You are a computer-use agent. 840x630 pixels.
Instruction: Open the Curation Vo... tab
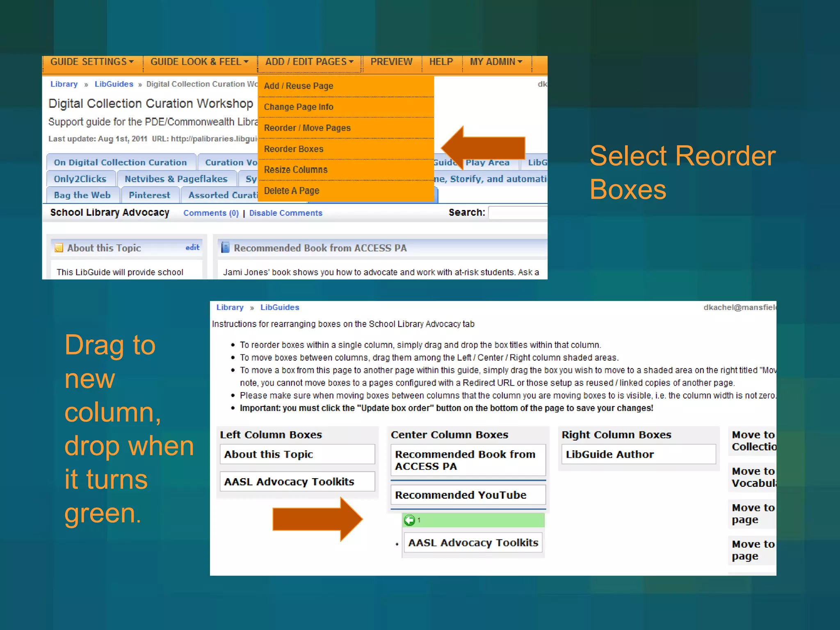click(229, 162)
